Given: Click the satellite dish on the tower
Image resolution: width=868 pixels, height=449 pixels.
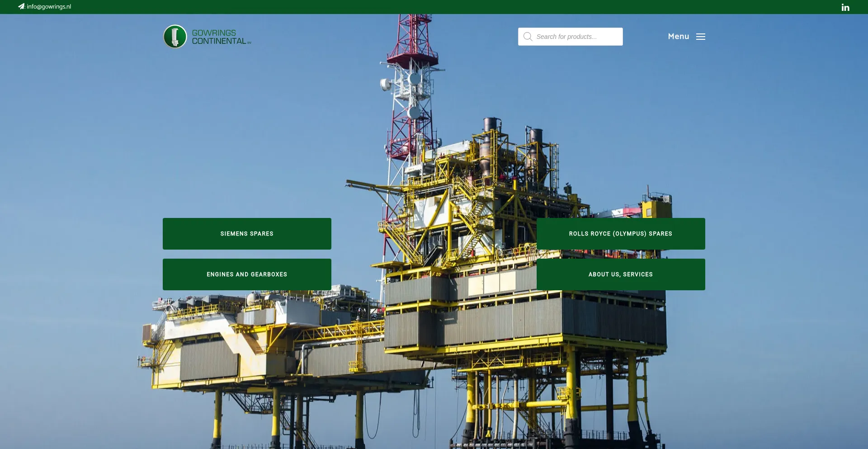Looking at the screenshot, I should point(386,84).
